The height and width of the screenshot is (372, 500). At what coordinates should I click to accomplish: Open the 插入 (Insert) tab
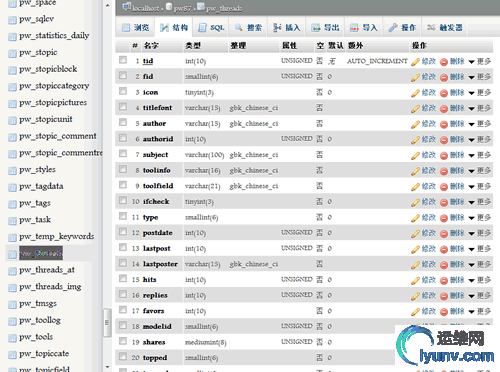[x=287, y=28]
